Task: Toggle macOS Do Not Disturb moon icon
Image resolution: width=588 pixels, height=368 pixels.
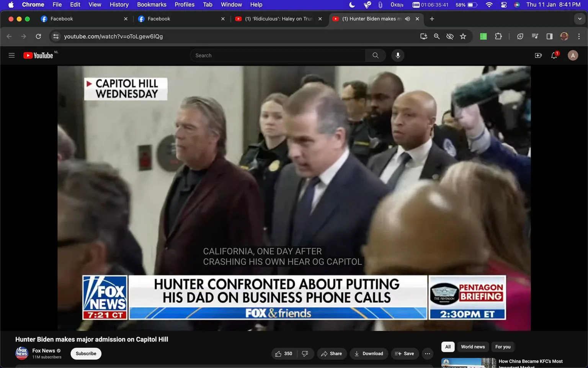Action: tap(352, 5)
